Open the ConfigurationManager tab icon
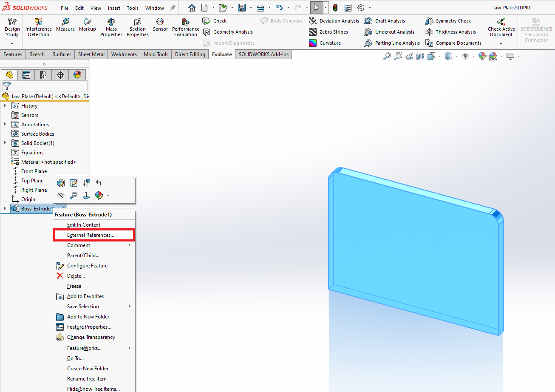This screenshot has height=392, width=555. point(43,75)
